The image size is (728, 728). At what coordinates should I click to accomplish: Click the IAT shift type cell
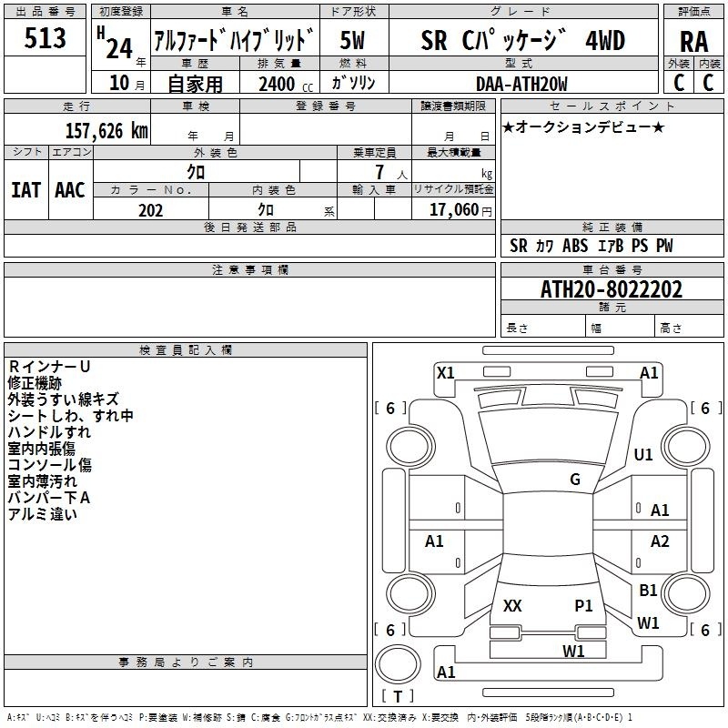[25, 189]
